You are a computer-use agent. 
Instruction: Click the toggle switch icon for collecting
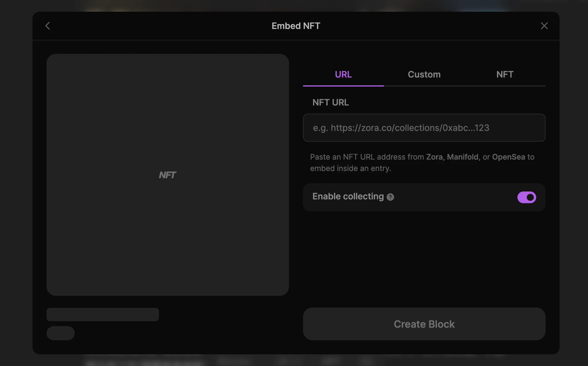pos(527,197)
